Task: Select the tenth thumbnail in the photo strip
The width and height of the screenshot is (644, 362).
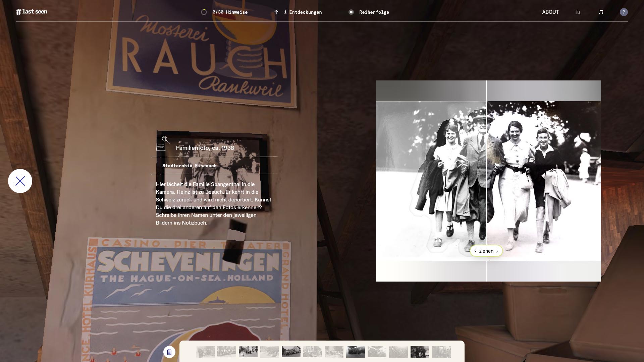Action: point(398,352)
